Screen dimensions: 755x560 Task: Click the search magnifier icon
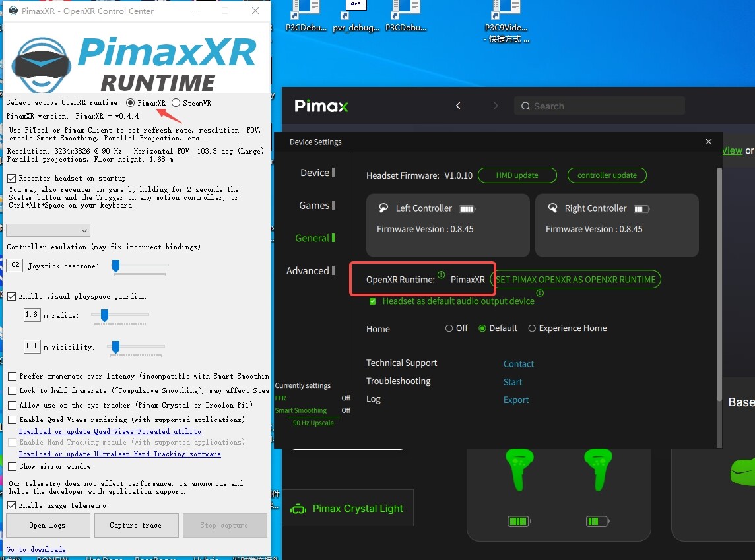tap(525, 106)
